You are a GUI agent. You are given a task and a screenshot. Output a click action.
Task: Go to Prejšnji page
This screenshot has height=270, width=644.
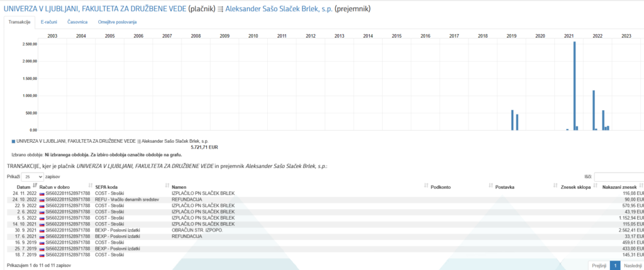tap(599, 266)
